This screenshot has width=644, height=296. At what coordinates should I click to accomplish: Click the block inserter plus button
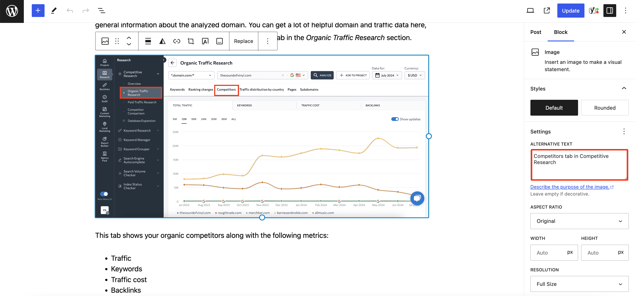[38, 11]
